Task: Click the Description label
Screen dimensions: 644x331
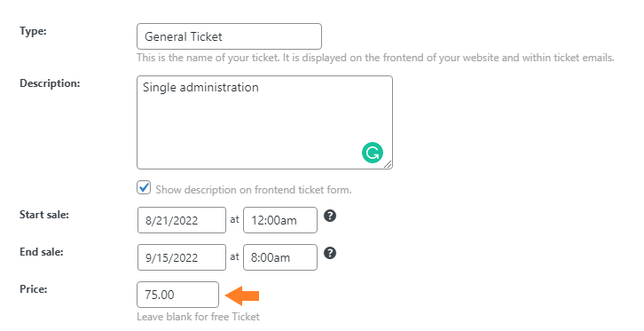Action: point(50,83)
